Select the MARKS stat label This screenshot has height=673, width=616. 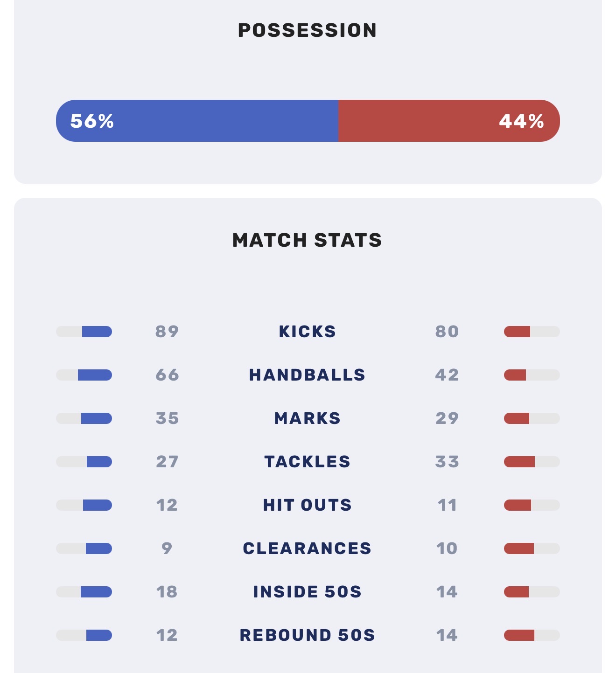(308, 418)
